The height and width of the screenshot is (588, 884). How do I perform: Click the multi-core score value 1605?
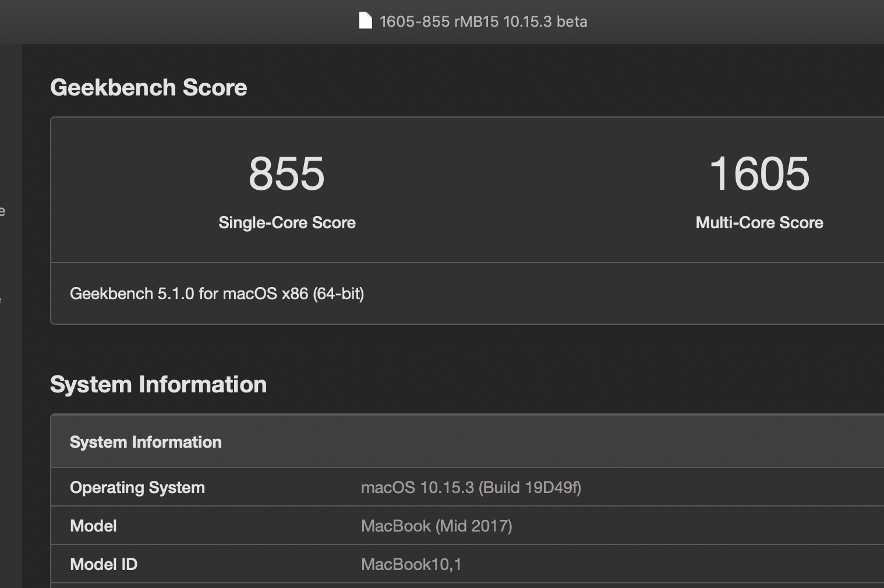[x=759, y=173]
